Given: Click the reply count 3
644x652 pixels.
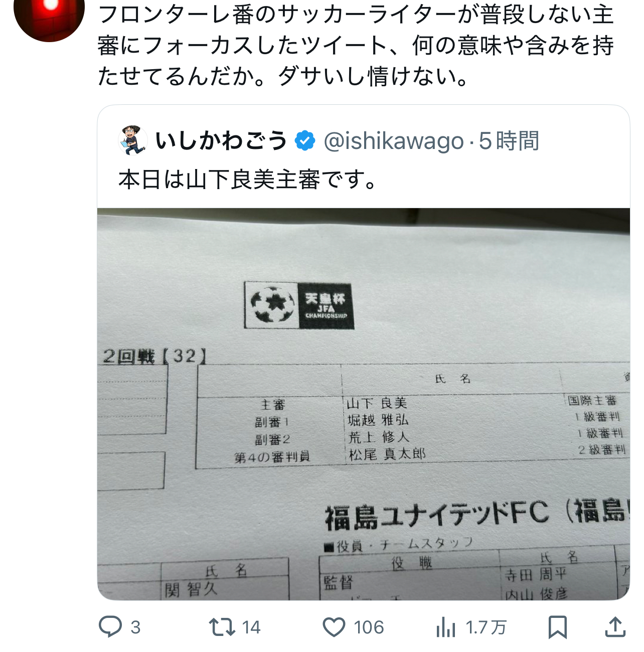Looking at the screenshot, I should tap(135, 627).
